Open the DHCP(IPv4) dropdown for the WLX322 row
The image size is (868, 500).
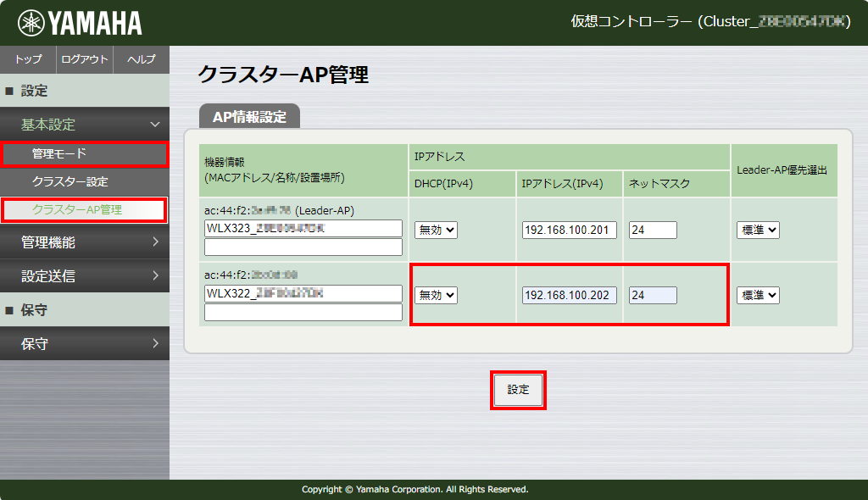(x=435, y=295)
